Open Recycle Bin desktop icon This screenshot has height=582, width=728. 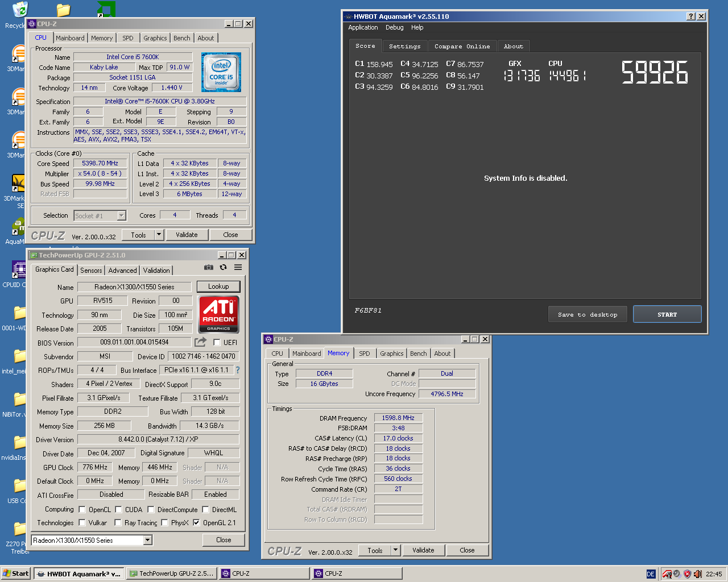[20, 10]
